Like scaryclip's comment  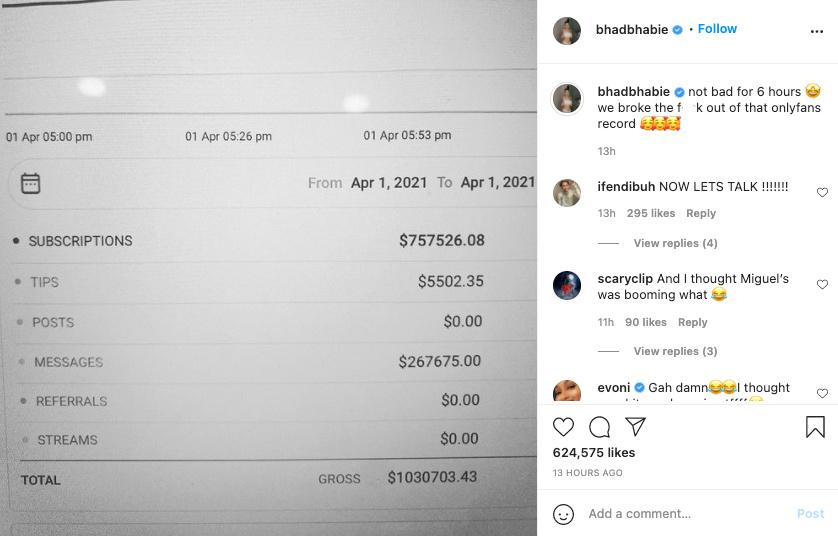[822, 285]
